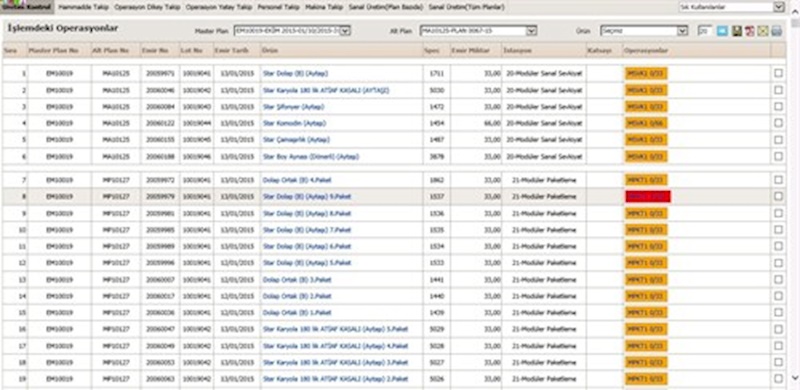Click the 66,00 quantity cell in row 4

[x=492, y=123]
